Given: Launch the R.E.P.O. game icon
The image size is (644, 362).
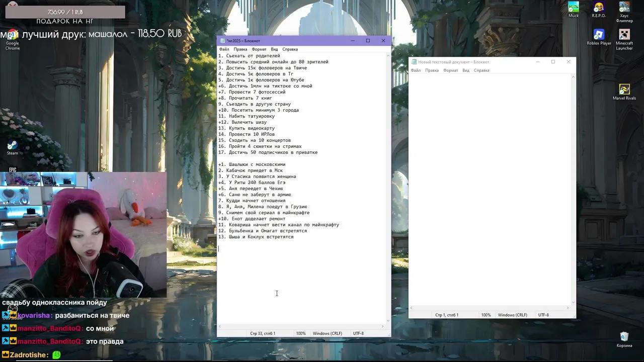Looking at the screenshot, I should [x=599, y=10].
